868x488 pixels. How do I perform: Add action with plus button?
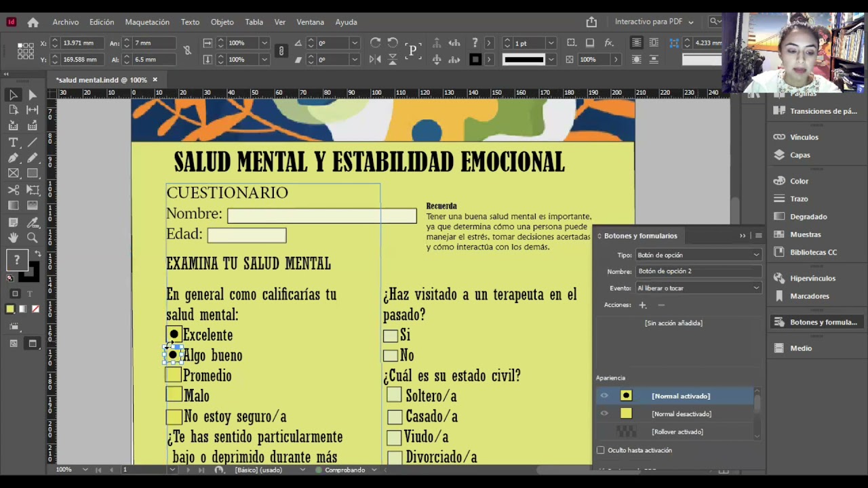[642, 305]
